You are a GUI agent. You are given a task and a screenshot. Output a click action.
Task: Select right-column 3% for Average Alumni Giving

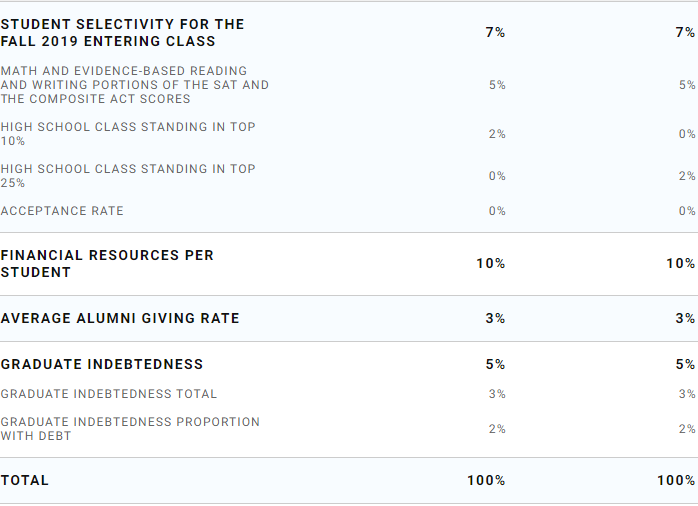(685, 319)
